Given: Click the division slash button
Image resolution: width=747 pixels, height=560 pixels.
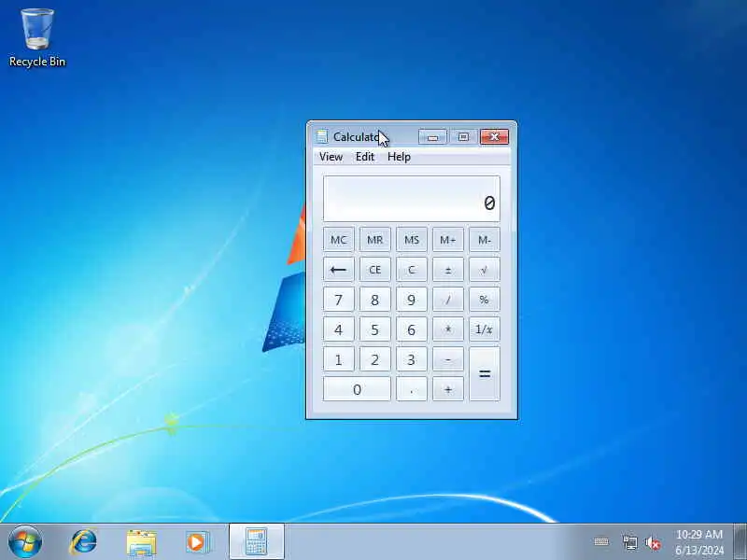Looking at the screenshot, I should pyautogui.click(x=448, y=300).
